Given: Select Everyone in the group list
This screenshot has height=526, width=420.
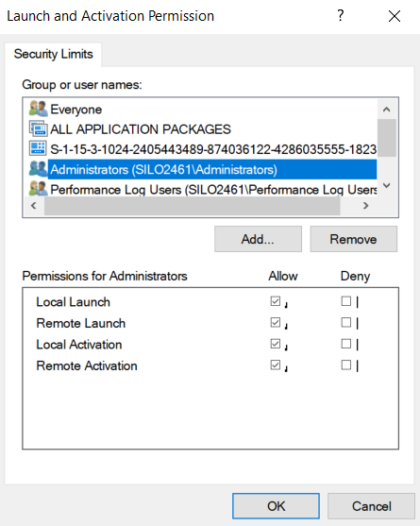Looking at the screenshot, I should coord(76,110).
